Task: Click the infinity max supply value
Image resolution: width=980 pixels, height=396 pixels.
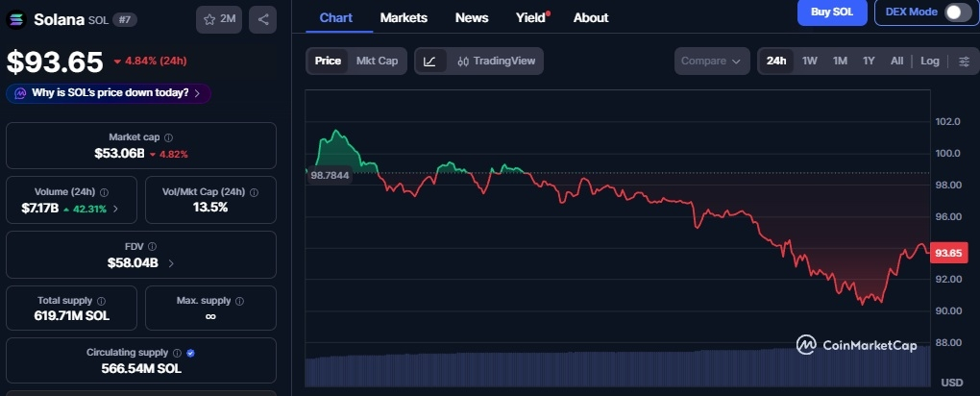Action: click(210, 316)
